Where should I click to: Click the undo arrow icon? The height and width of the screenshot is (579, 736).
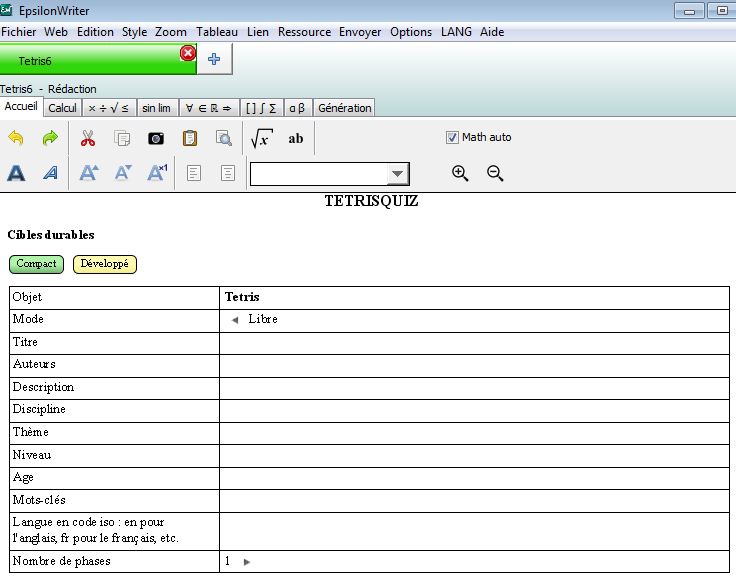[x=16, y=138]
